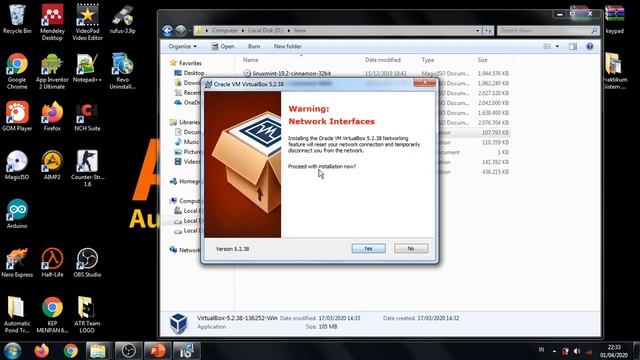Open VideoPad Video Editor shortcut
This screenshot has width=640, height=360.
(87, 22)
